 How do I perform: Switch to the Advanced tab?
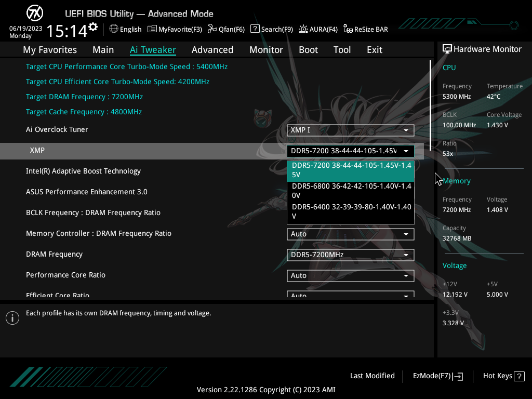tap(212, 50)
